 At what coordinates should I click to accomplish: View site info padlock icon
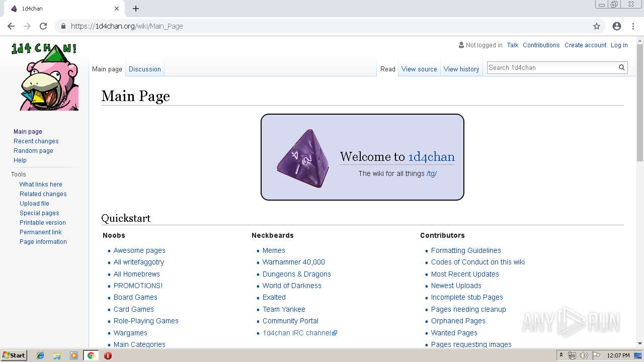click(63, 26)
